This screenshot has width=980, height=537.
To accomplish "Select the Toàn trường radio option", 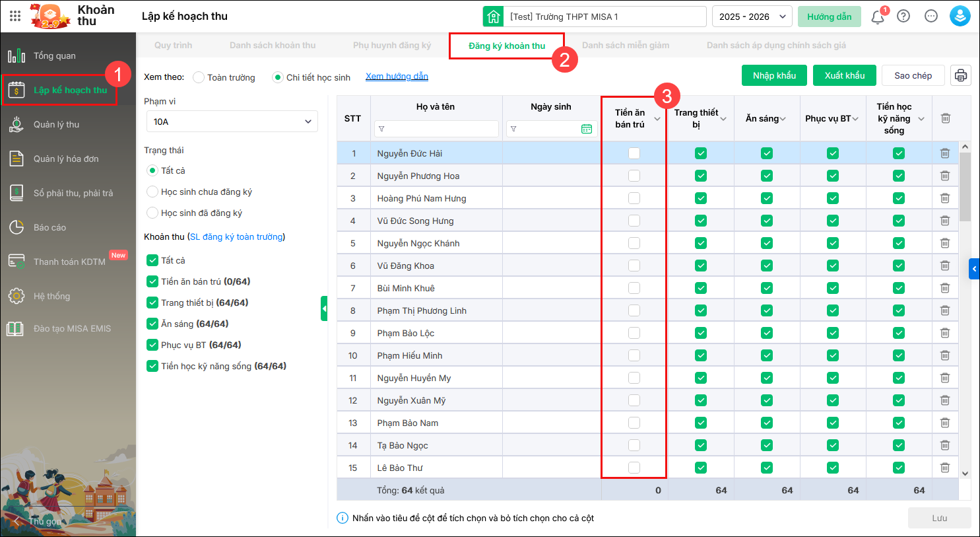I will pos(199,77).
